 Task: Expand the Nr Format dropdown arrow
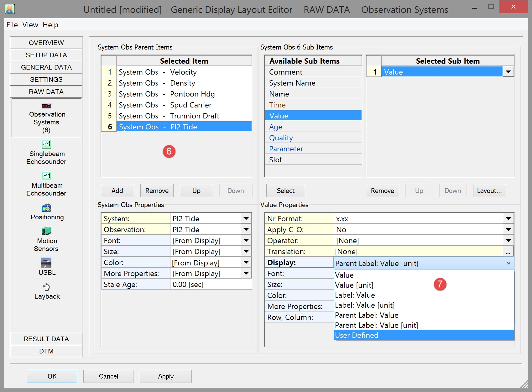coord(508,218)
